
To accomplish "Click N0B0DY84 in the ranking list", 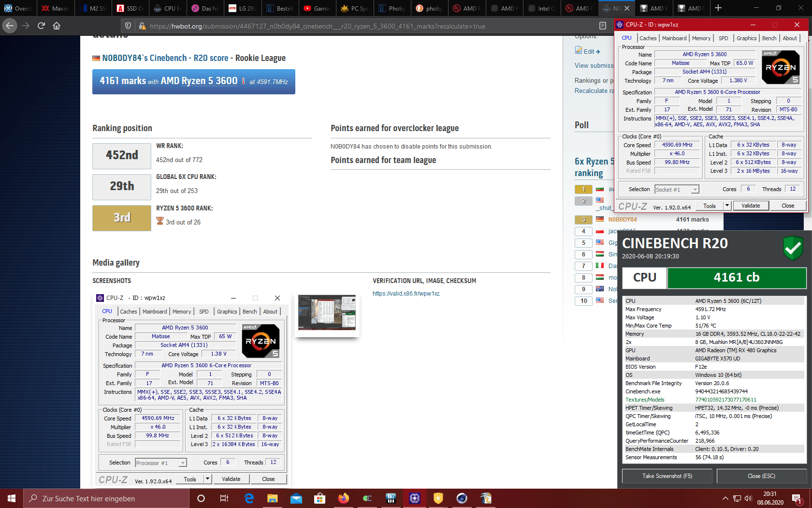I will pos(623,220).
